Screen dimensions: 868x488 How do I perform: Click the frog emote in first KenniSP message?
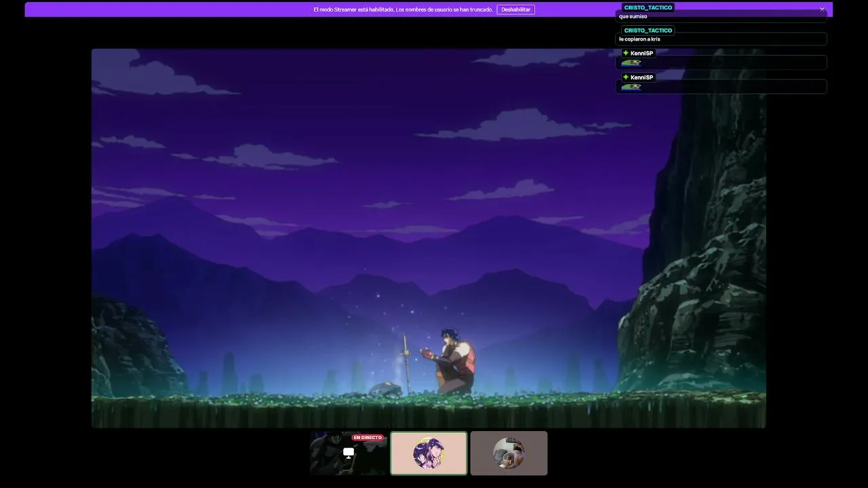631,62
